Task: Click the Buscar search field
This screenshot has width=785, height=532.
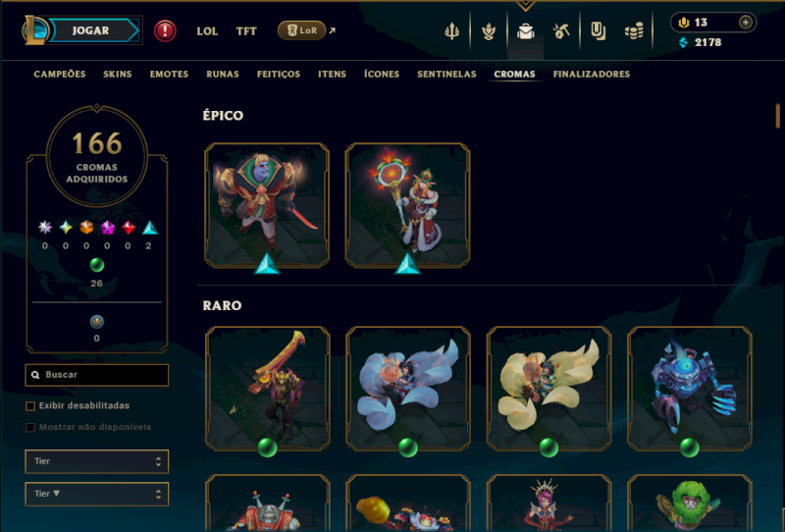Action: (96, 375)
